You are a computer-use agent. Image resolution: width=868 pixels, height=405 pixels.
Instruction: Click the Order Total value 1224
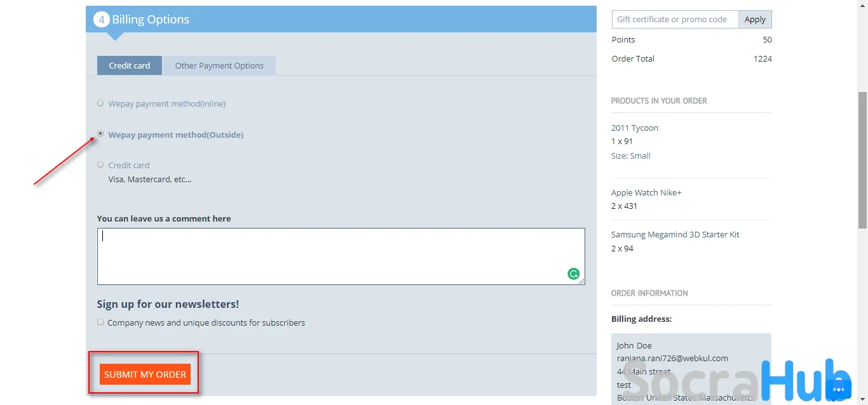coord(763,58)
